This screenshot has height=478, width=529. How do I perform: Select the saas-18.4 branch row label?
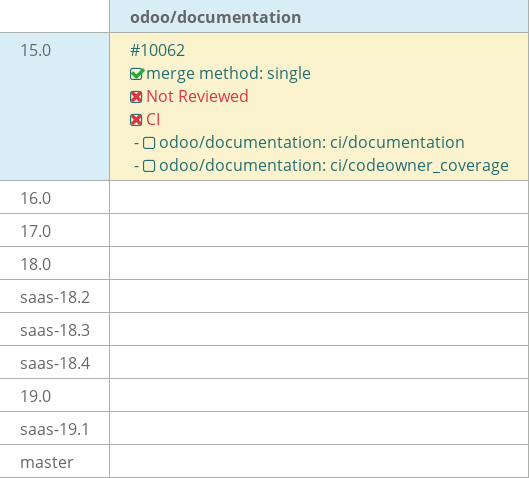pos(55,363)
